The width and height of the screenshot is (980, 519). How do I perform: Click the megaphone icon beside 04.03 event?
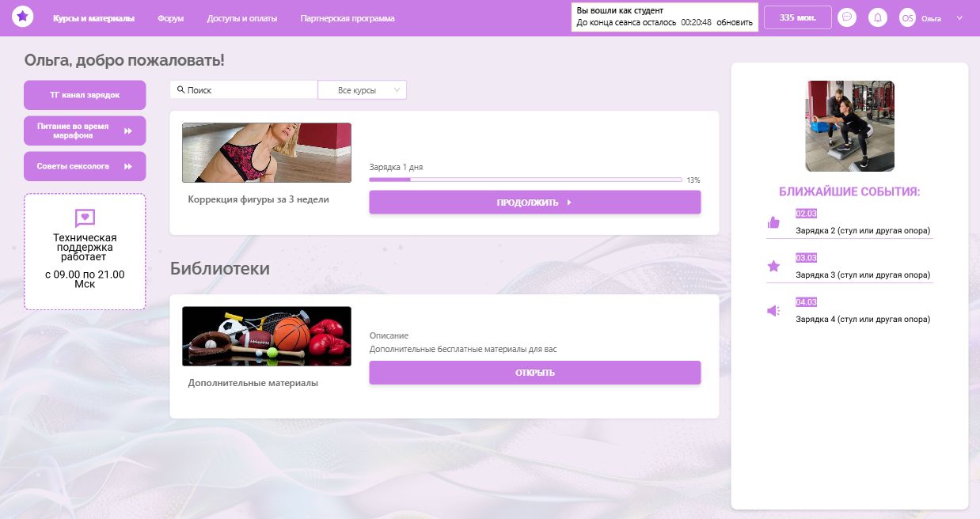tap(773, 311)
